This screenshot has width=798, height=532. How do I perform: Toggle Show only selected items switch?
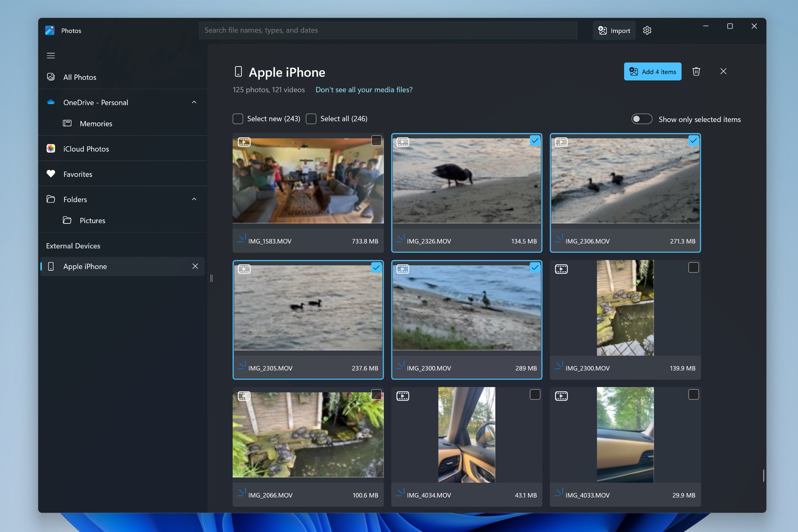[641, 119]
